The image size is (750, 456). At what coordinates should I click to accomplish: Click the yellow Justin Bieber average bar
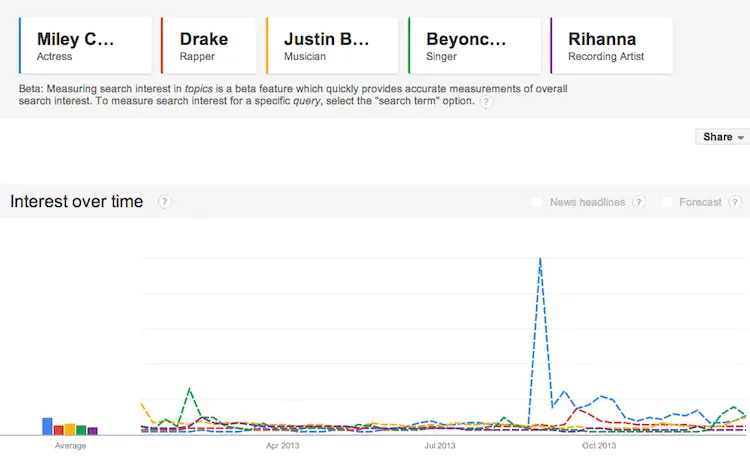(70, 429)
